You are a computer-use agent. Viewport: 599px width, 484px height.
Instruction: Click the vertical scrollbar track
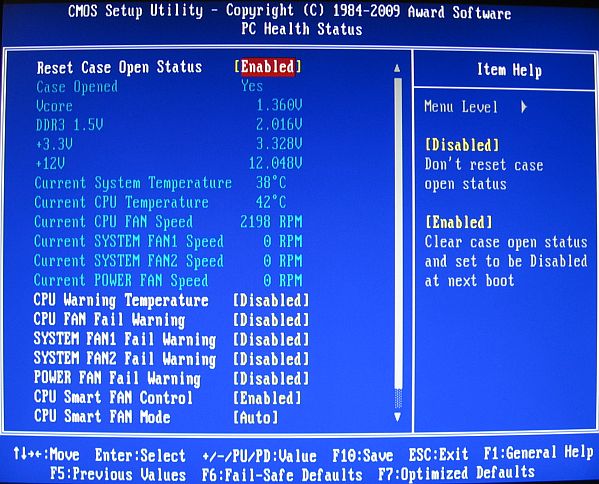click(398, 242)
